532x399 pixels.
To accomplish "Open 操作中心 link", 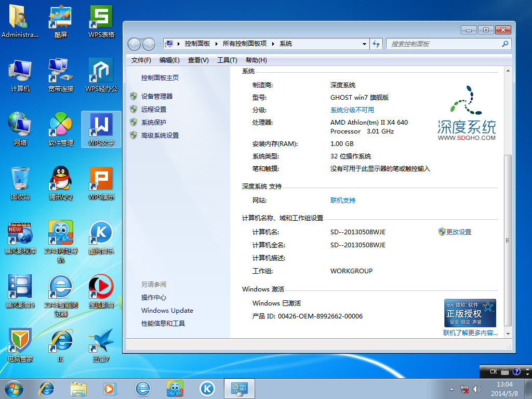I will pos(154,298).
